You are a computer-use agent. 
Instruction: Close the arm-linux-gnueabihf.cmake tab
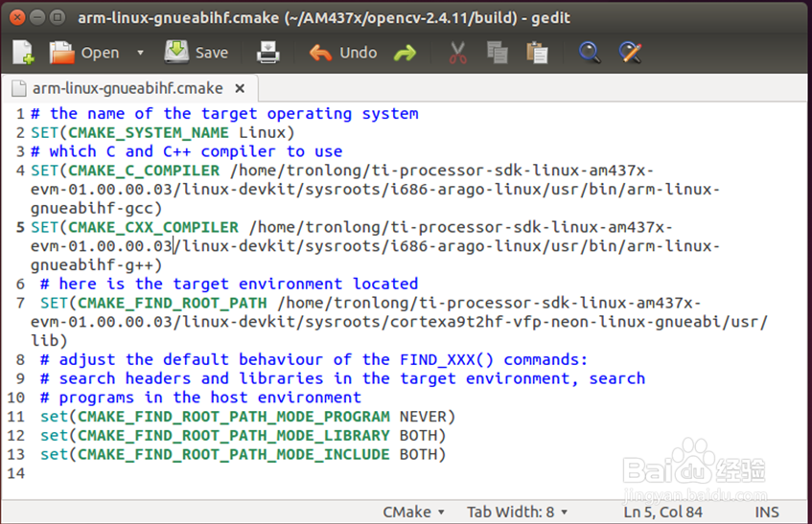pos(240,88)
